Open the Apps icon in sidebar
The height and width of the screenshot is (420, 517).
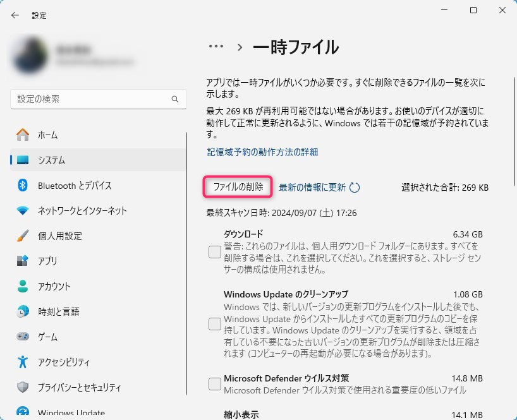[23, 261]
